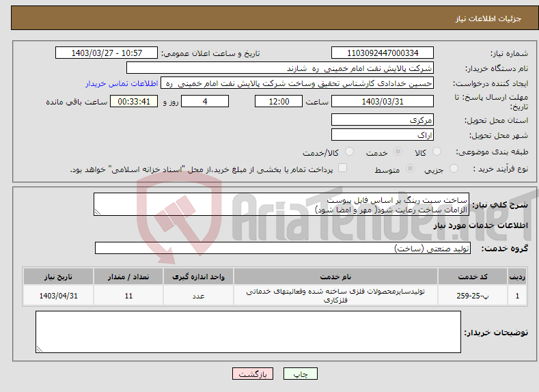Image resolution: width=539 pixels, height=392 pixels.
Task: Click the تعداد / مقدار column header
Action: pyautogui.click(x=128, y=277)
